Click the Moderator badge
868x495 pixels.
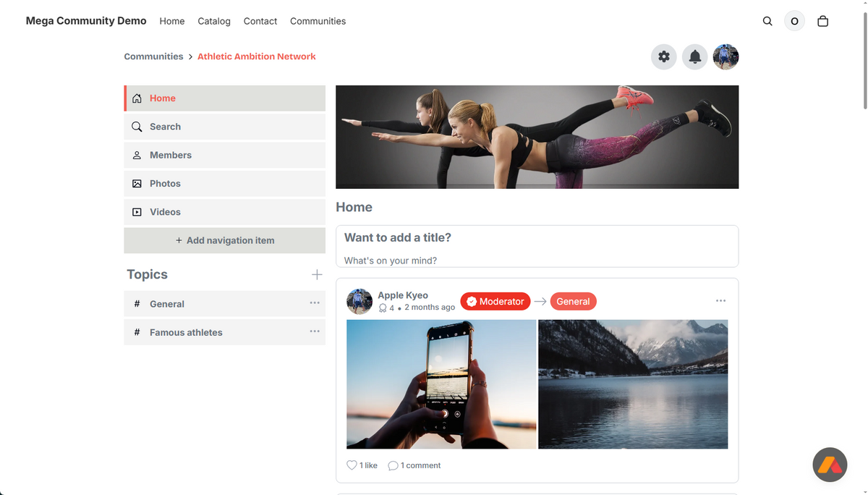coord(495,301)
